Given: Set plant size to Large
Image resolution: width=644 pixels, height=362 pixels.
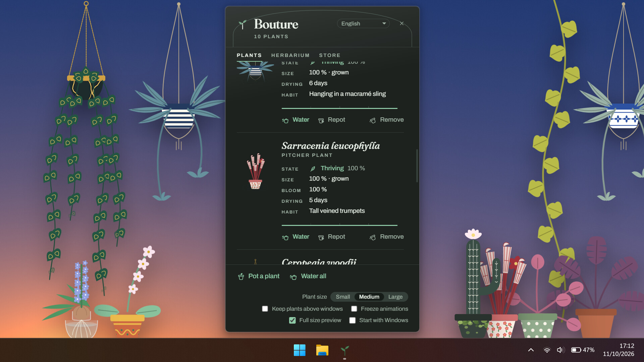Looking at the screenshot, I should pyautogui.click(x=395, y=297).
